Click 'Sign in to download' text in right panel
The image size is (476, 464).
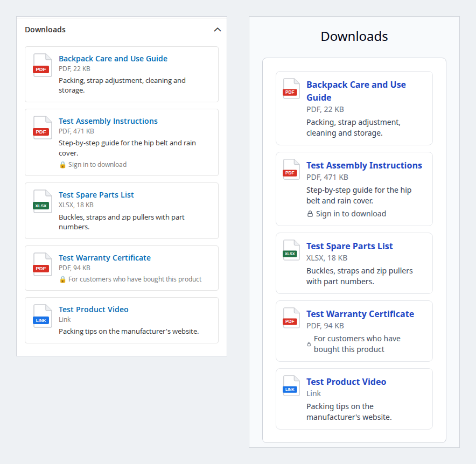pyautogui.click(x=351, y=214)
